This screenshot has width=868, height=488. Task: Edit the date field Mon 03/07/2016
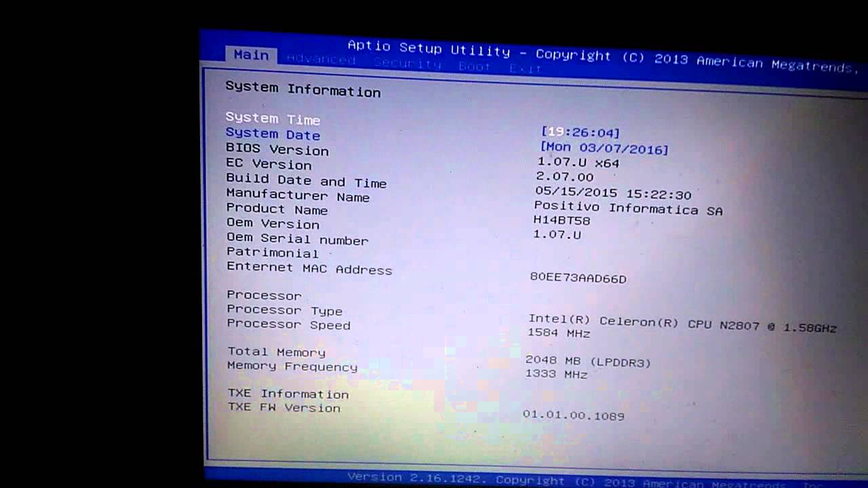[604, 148]
